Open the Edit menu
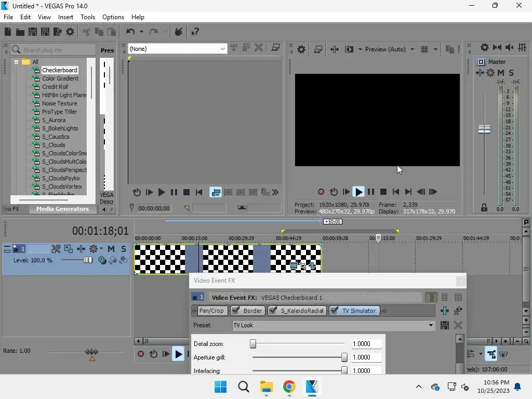The height and width of the screenshot is (399, 532). [25, 17]
